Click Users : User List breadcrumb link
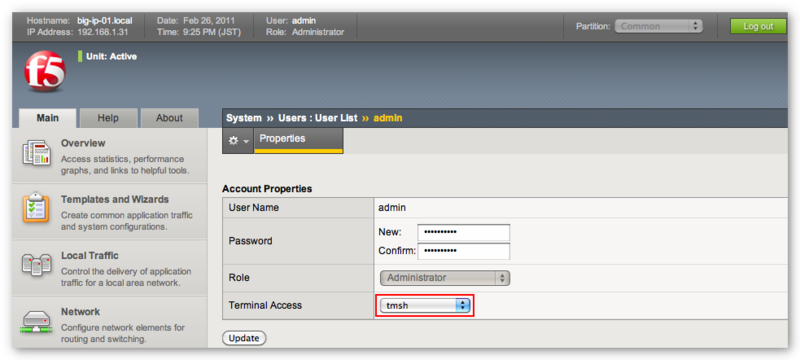This screenshot has width=800, height=360. (x=318, y=118)
